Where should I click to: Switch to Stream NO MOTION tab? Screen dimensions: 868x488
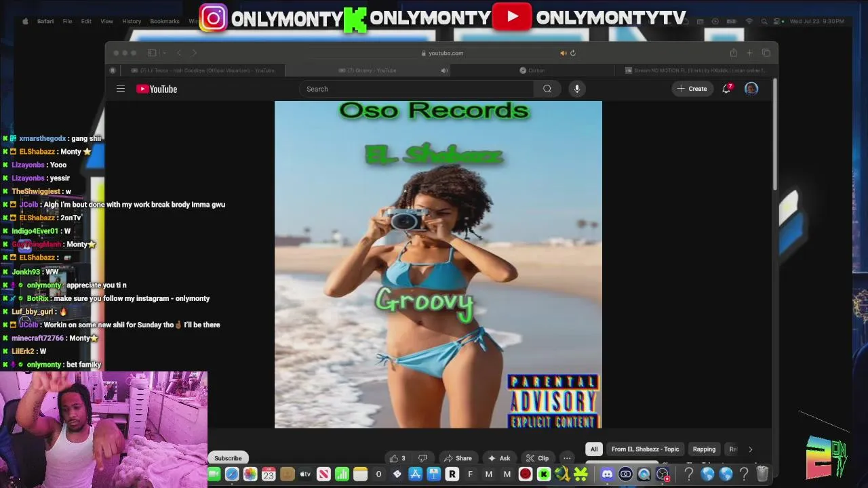point(695,70)
